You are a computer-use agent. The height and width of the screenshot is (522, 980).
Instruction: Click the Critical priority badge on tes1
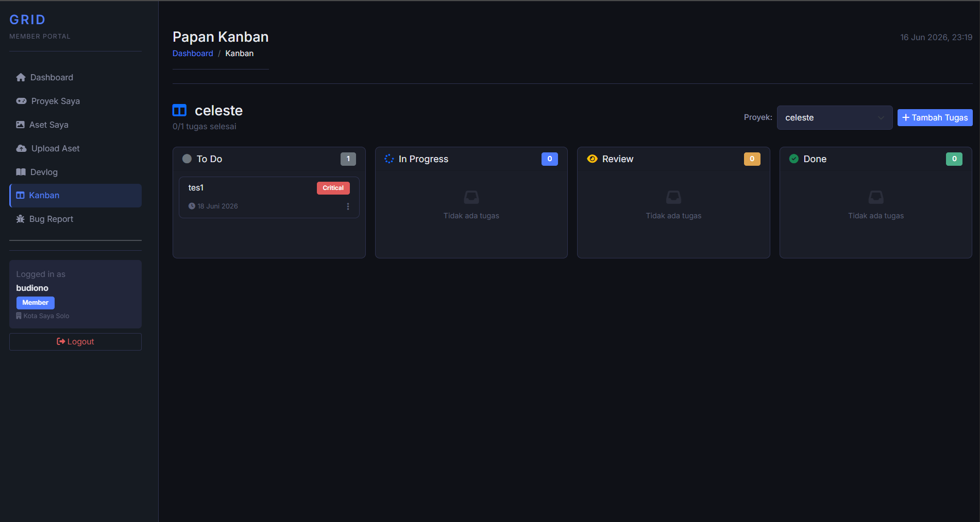click(333, 188)
